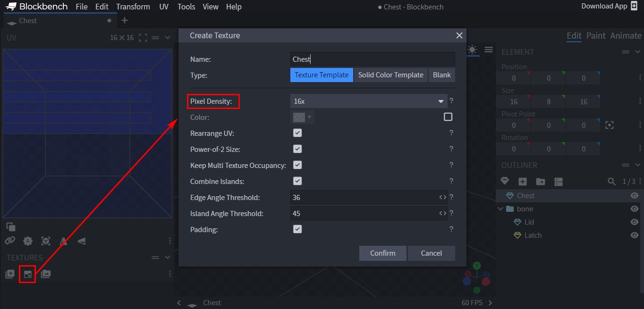The width and height of the screenshot is (644, 309).
Task: Click the Blockbench logo icon
Action: [11, 7]
